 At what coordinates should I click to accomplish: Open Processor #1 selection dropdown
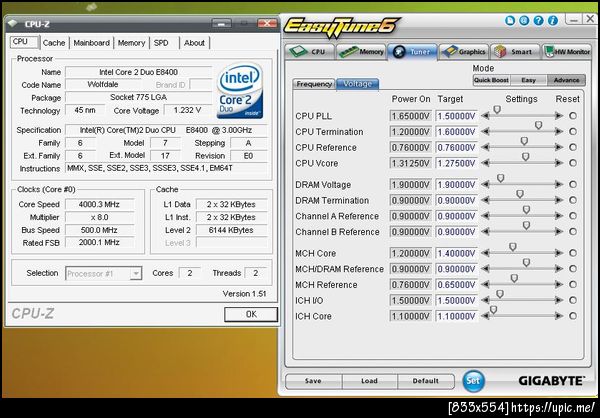(104, 273)
